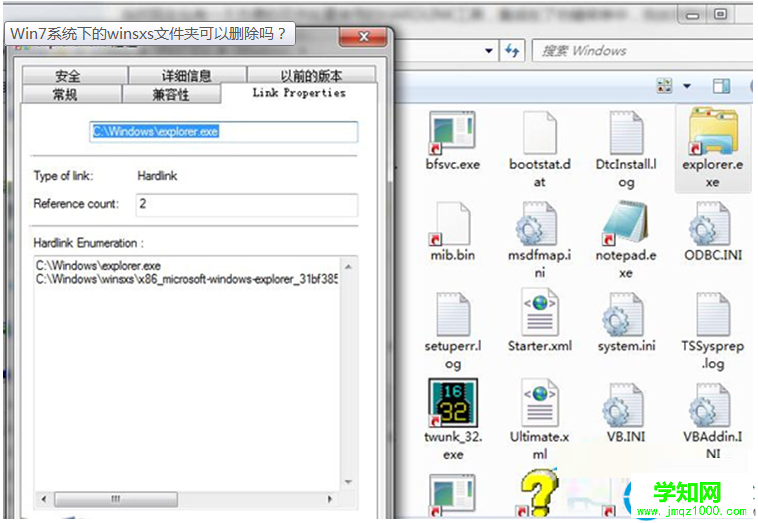
Task: Select the system.ini file icon
Action: point(624,314)
